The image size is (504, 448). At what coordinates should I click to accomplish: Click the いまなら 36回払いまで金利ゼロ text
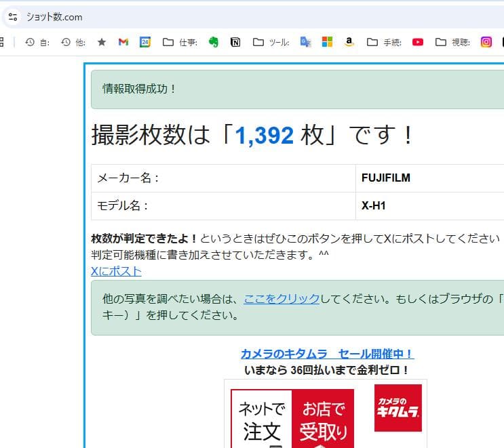326,370
